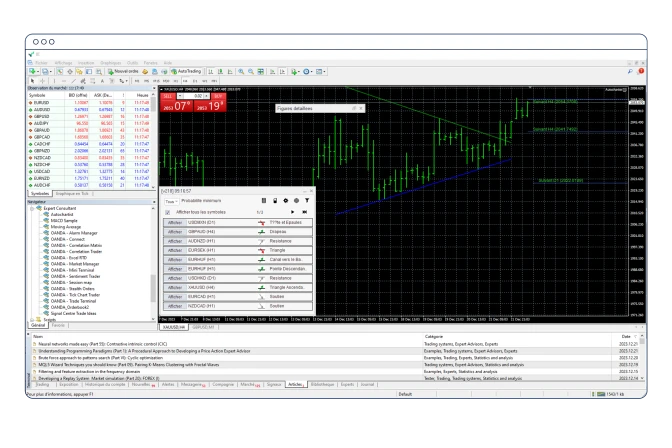Click the zoom out magnifier icon

[251, 72]
